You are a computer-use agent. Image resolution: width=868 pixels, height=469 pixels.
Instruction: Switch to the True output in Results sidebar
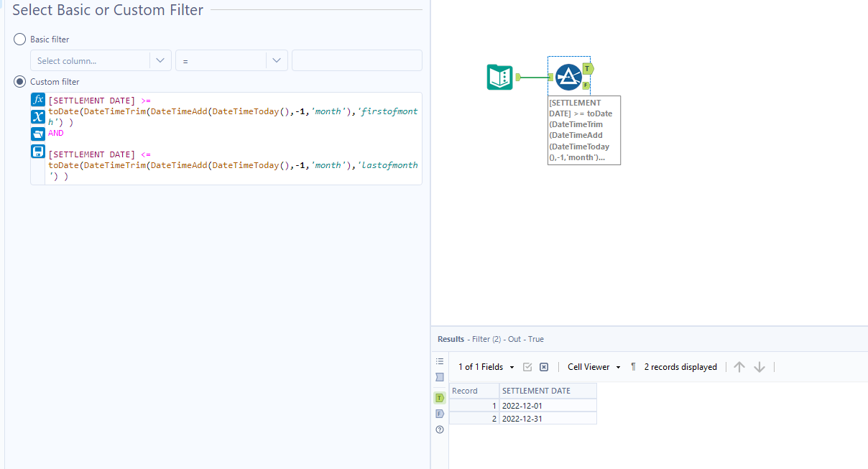pyautogui.click(x=440, y=397)
